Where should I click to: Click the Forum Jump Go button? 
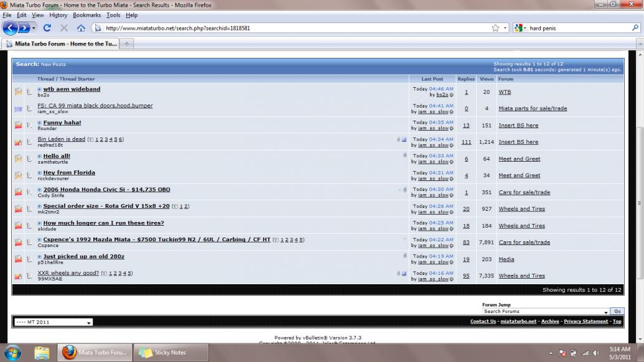[x=617, y=312]
